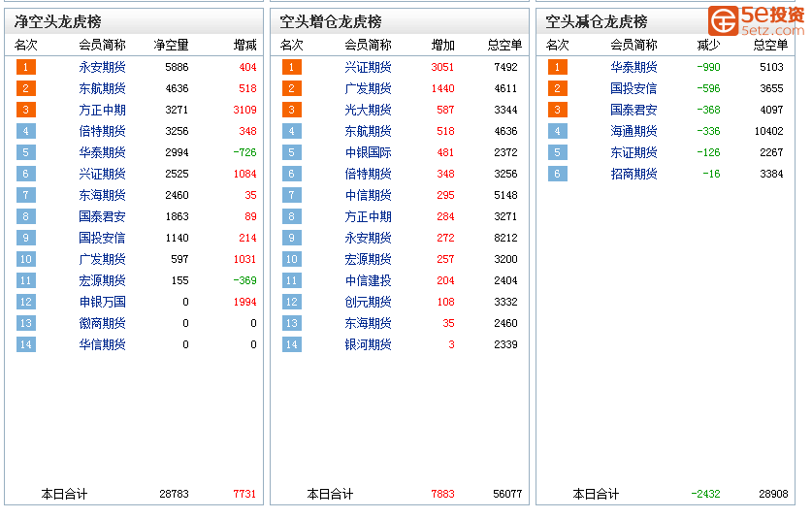The image size is (812, 518).
Task: Select 国泰君安 in the 空头减仓龙虎榜 list
Action: [633, 110]
